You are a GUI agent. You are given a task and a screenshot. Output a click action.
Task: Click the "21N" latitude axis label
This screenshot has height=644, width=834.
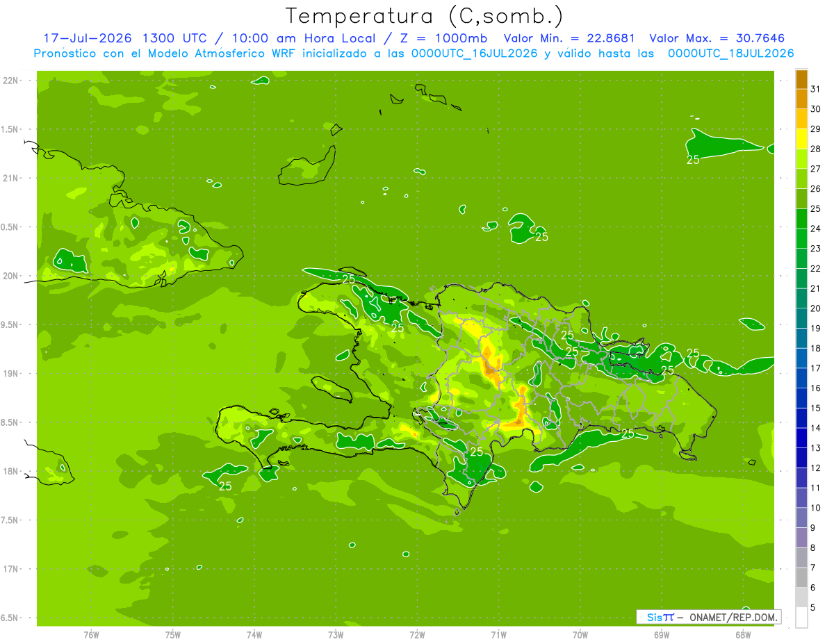pos(12,178)
